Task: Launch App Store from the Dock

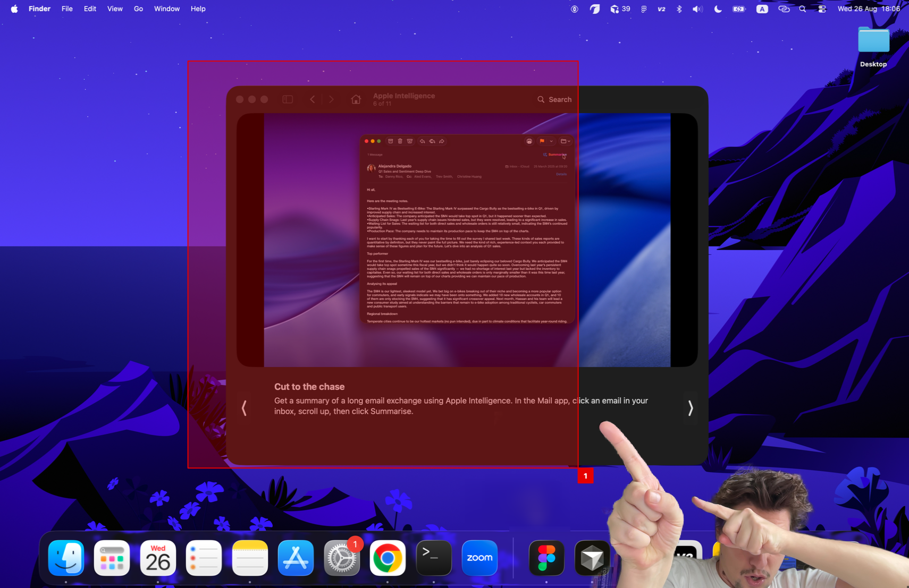Action: (296, 558)
